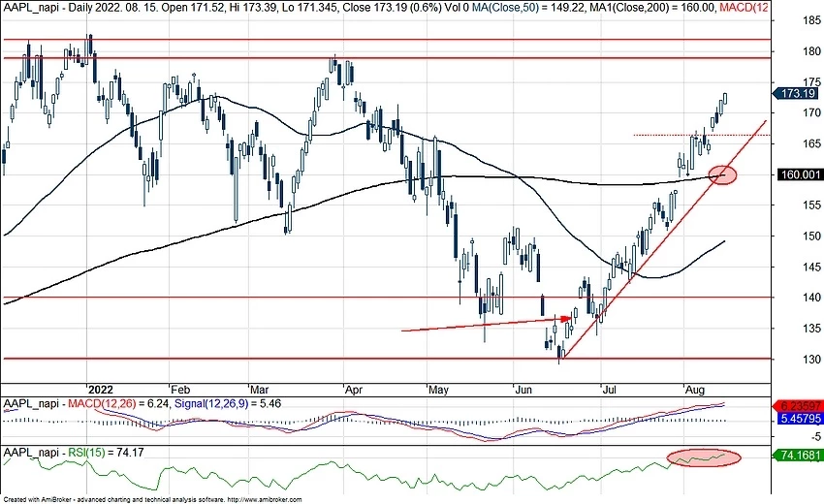824x504 pixels.
Task: Click the blue Signal value label 5.45795
Action: [x=800, y=419]
